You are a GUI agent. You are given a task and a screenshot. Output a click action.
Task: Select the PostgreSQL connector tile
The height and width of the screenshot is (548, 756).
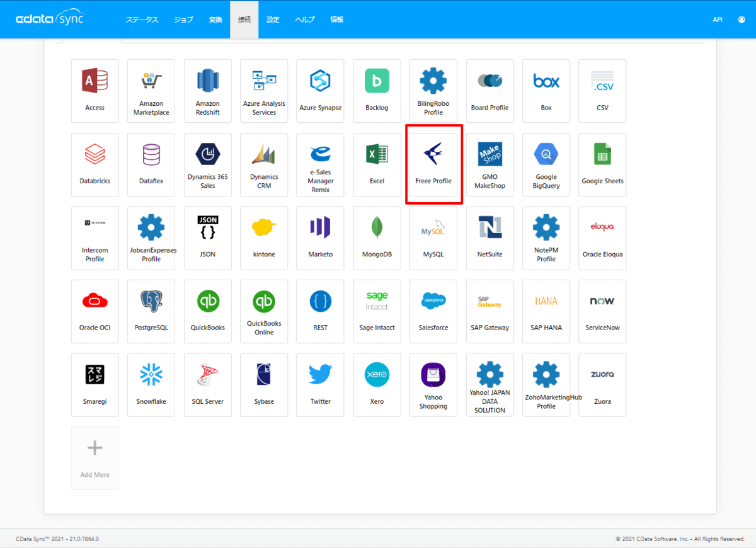(151, 311)
